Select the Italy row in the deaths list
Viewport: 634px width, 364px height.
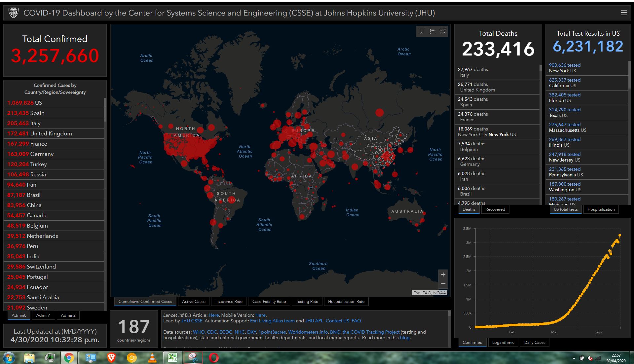[x=497, y=72]
